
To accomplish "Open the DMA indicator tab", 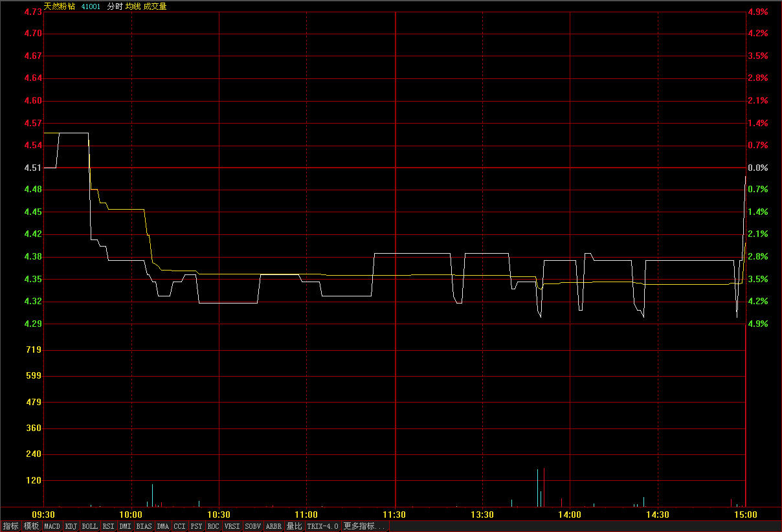I will 162,526.
